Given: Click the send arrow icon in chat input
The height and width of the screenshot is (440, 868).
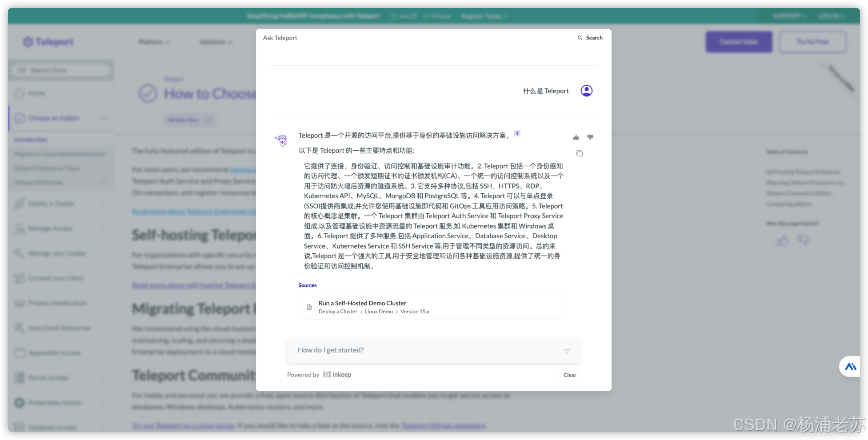Looking at the screenshot, I should (567, 351).
